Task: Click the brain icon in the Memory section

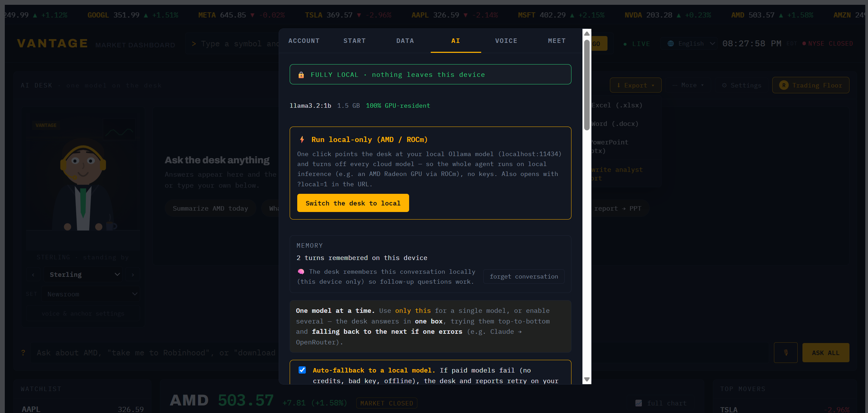Action: coord(301,272)
